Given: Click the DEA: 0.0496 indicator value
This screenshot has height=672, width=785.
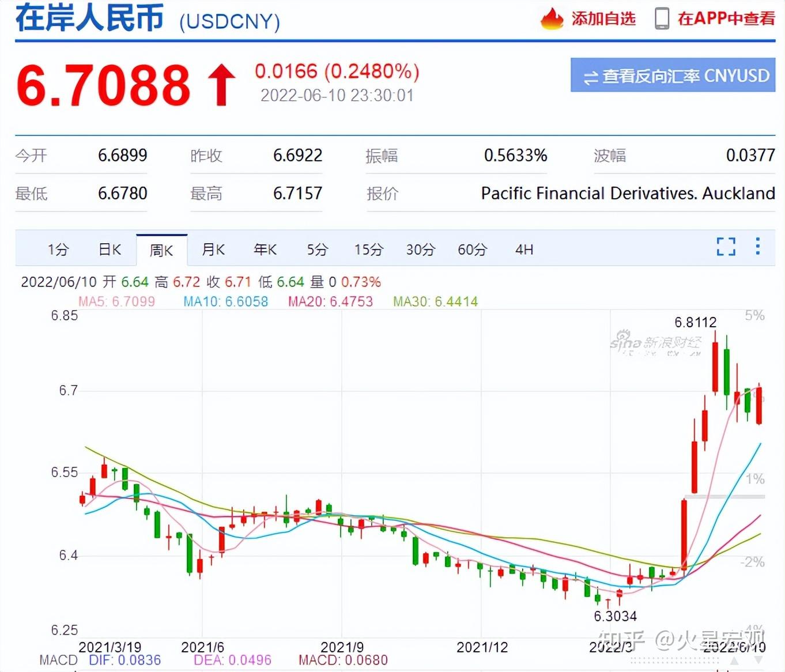Looking at the screenshot, I should coord(232,660).
